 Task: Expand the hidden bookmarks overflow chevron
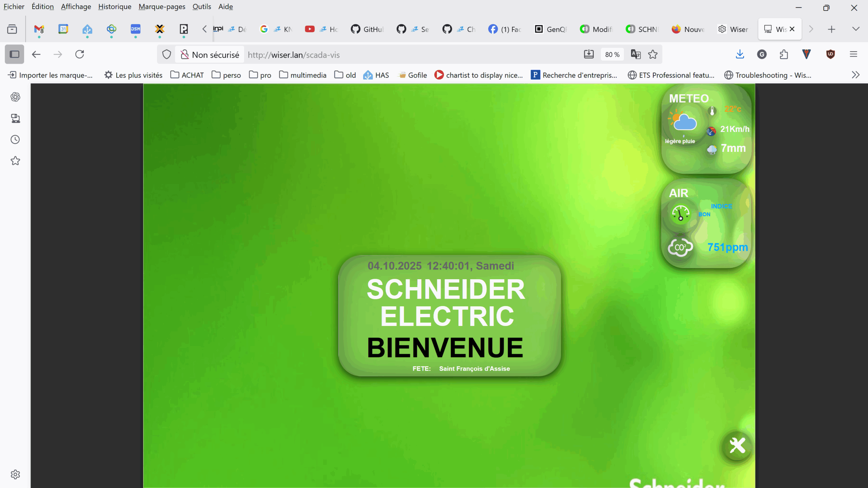855,75
